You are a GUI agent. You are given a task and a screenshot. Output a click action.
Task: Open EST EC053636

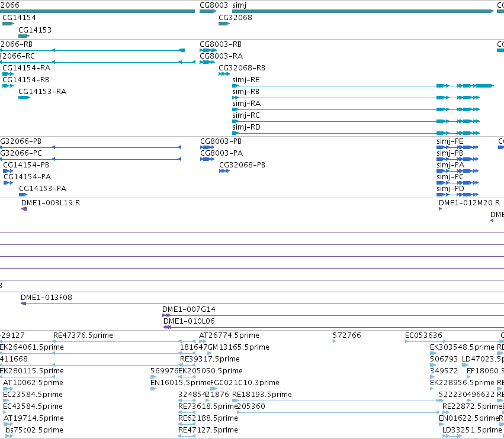coord(423,335)
